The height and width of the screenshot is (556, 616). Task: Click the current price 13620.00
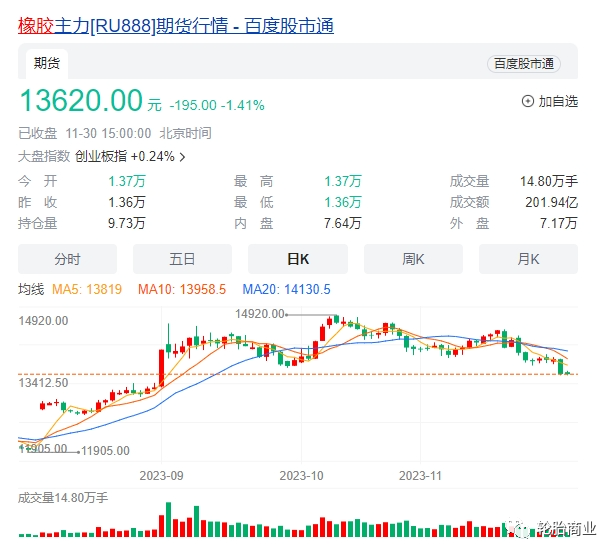click(81, 101)
